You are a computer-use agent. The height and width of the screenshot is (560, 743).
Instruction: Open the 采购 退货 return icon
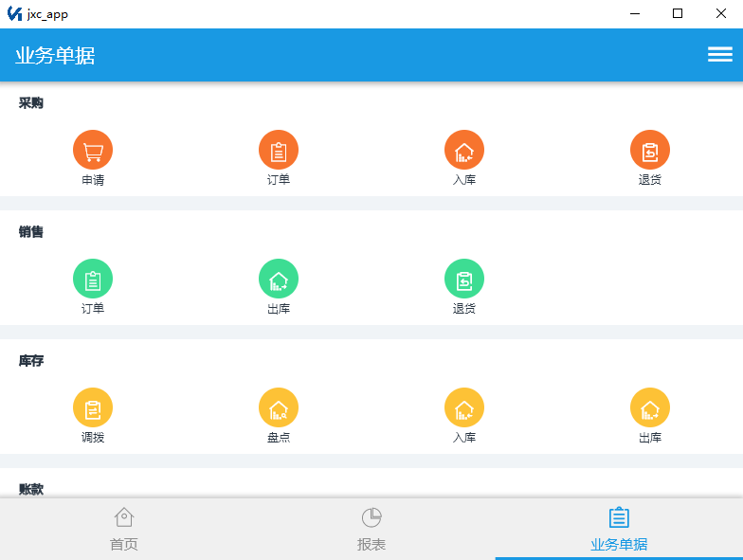click(x=650, y=150)
